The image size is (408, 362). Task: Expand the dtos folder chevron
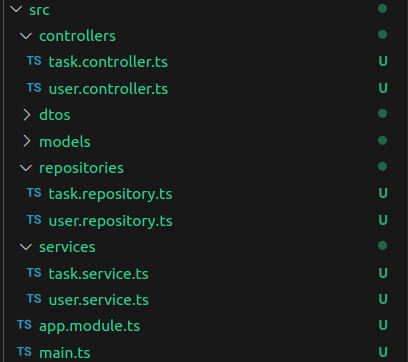[27, 115]
